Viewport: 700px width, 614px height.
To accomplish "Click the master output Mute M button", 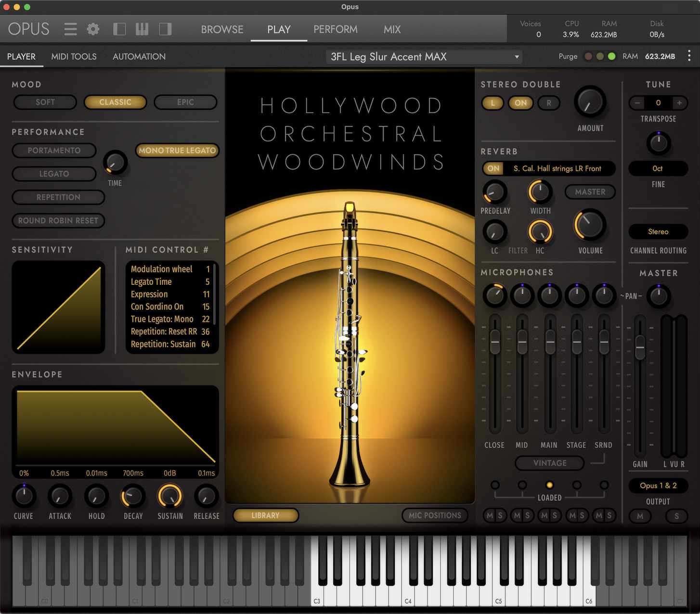I will coord(640,516).
